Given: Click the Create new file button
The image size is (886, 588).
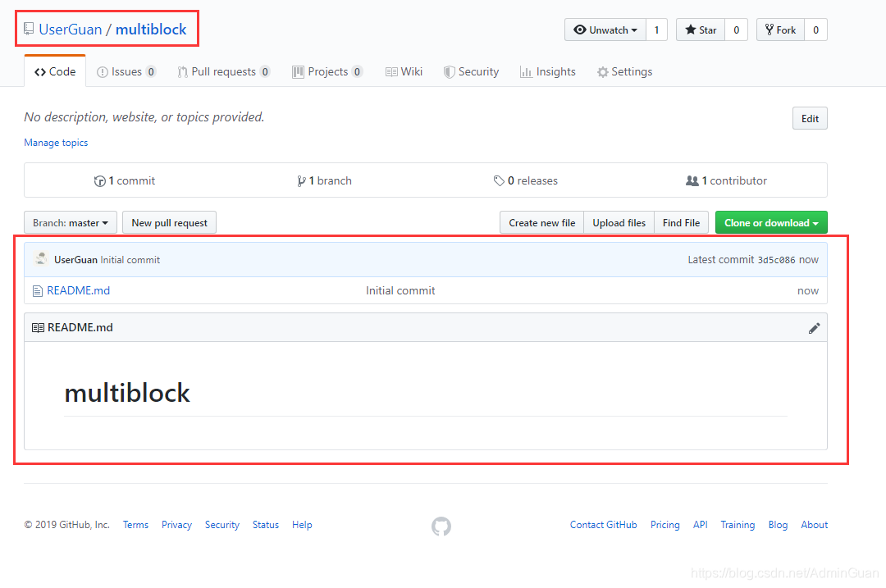Looking at the screenshot, I should tap(542, 222).
